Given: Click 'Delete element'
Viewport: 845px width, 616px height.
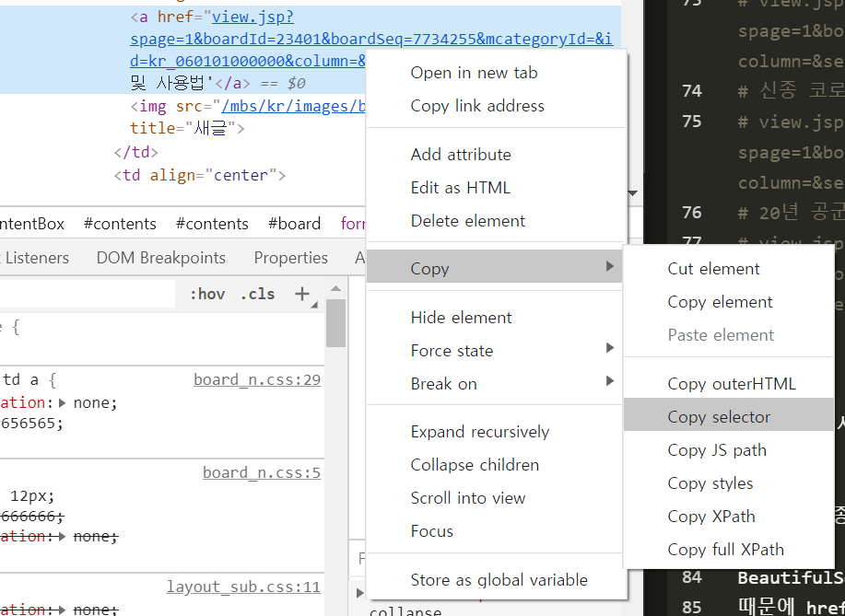Looking at the screenshot, I should [467, 220].
